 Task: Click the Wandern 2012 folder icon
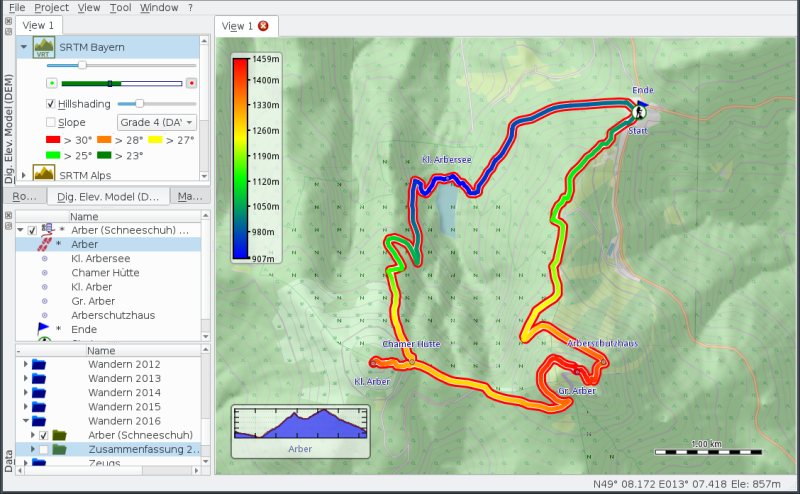pyautogui.click(x=39, y=364)
